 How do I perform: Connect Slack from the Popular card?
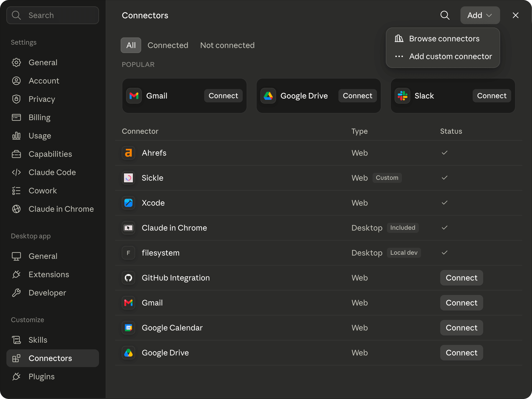pos(492,96)
